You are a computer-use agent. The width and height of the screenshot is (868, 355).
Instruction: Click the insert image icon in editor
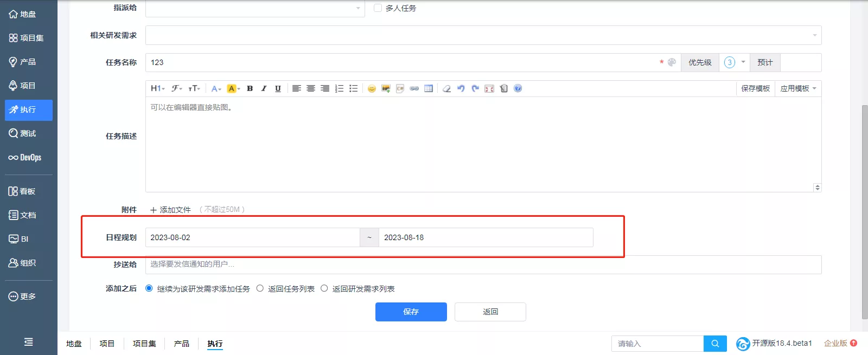click(x=386, y=88)
